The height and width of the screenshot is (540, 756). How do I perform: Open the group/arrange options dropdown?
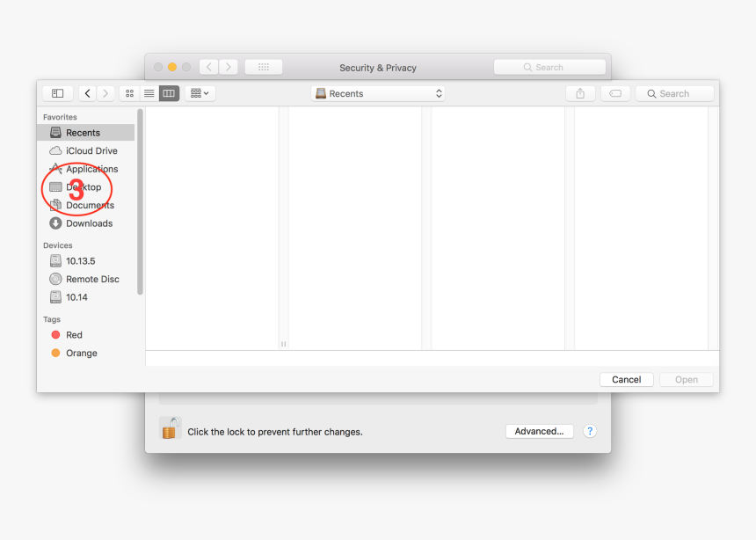(200, 92)
